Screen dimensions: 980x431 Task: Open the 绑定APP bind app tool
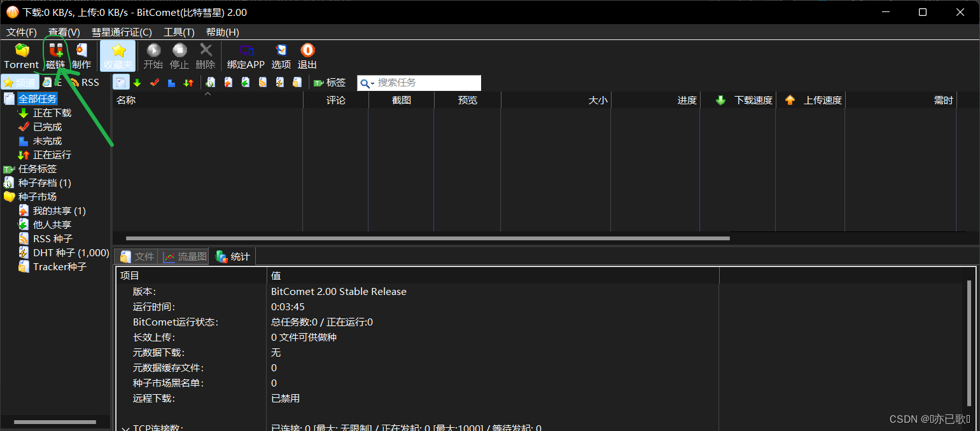246,56
